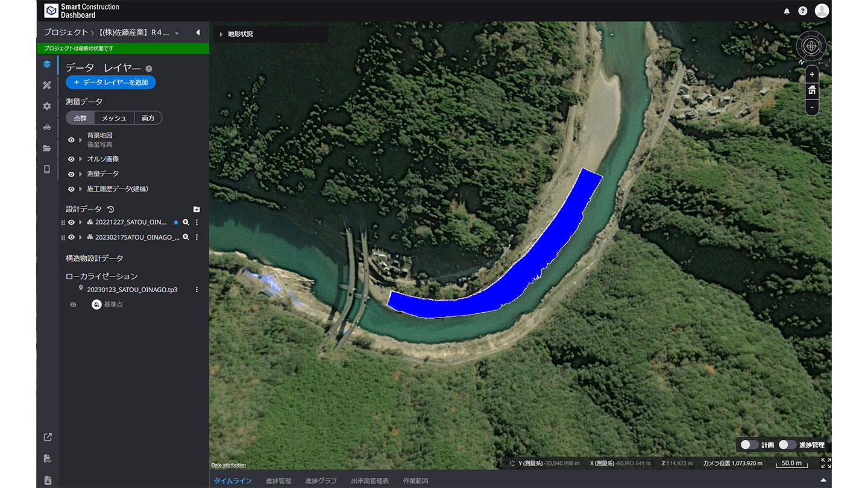This screenshot has width=868, height=488.
Task: Open the mobile device sidebar icon
Action: tap(47, 169)
